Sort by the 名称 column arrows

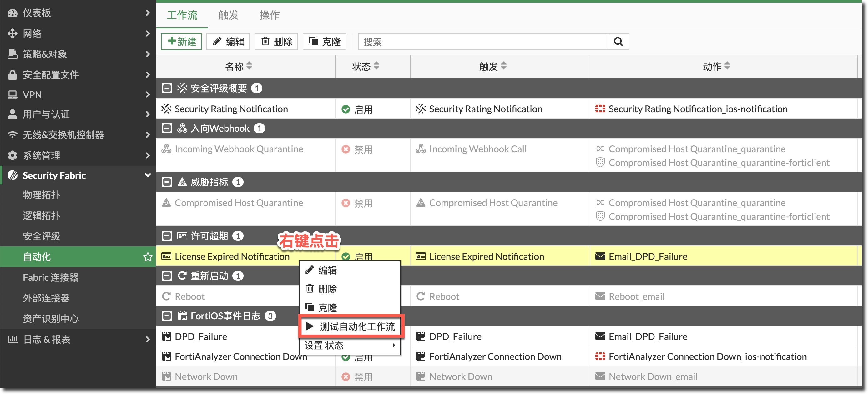(249, 66)
